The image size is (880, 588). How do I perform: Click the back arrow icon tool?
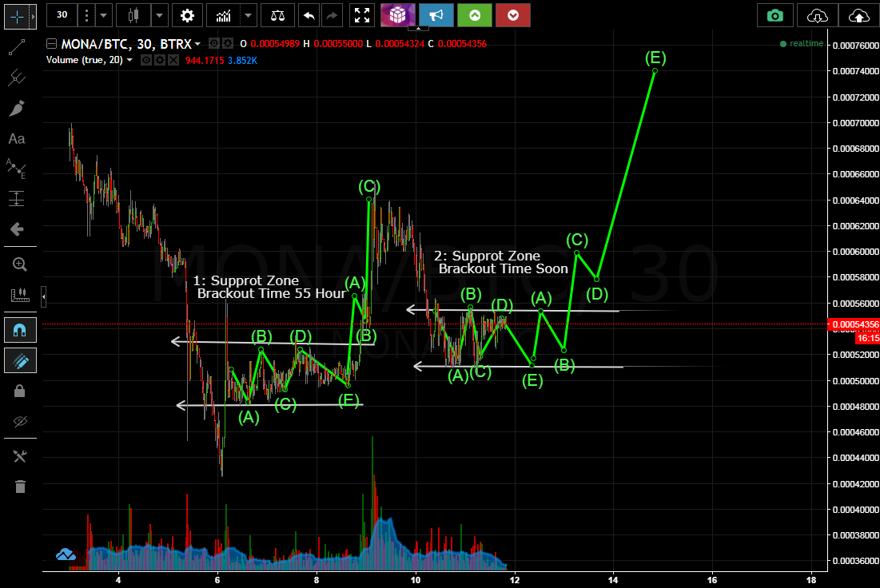(17, 229)
